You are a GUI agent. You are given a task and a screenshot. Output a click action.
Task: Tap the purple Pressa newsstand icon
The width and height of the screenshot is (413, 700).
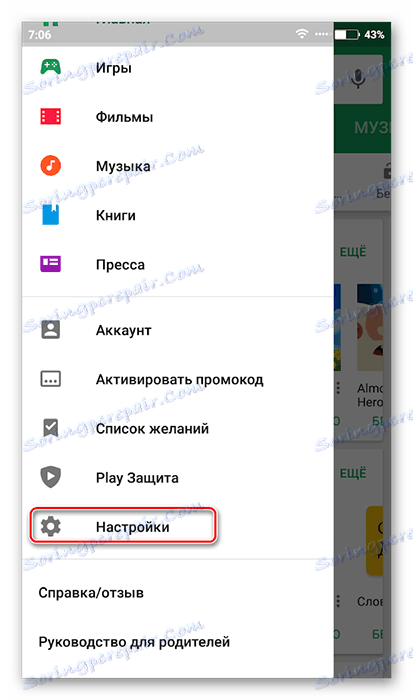pos(50,264)
